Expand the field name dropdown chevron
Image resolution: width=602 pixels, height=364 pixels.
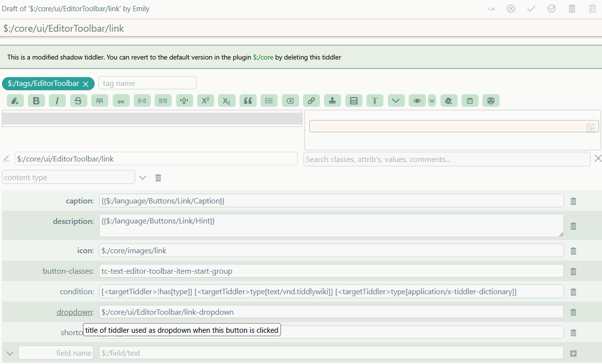pyautogui.click(x=10, y=353)
